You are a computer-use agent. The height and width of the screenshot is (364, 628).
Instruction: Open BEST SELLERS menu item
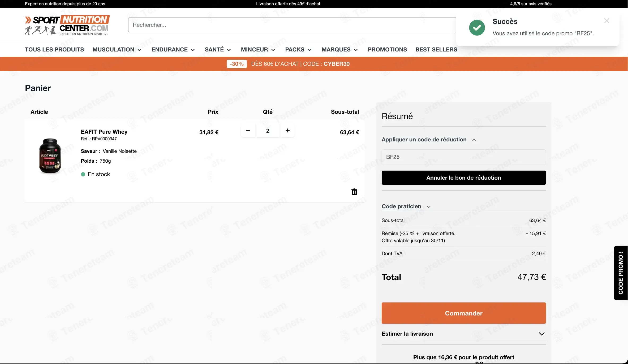click(x=436, y=50)
